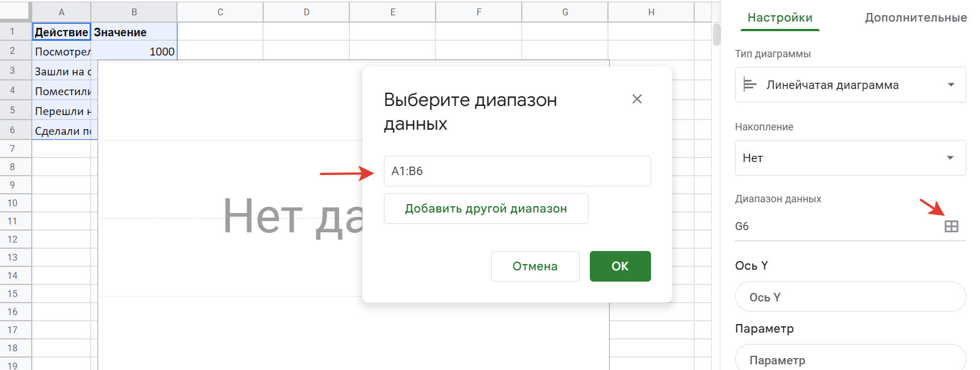Click the G6 data range text
The width and height of the screenshot is (980, 370).
click(x=742, y=227)
